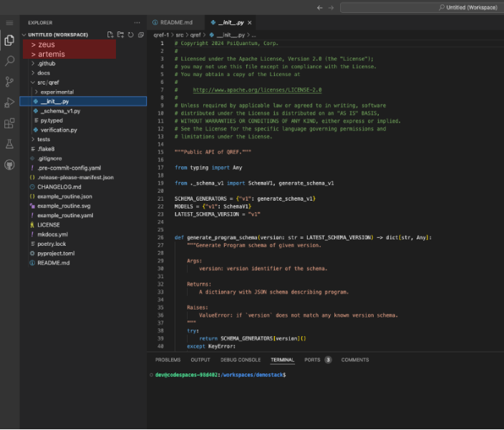Screen dimensions: 504x430
Task: Click qref in the breadcrumb
Action: pos(195,35)
